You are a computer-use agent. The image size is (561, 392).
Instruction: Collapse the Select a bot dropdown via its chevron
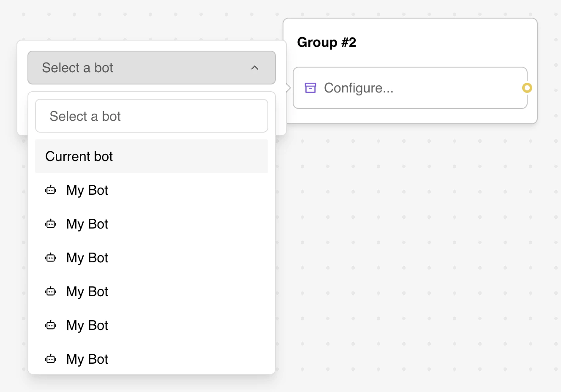click(254, 68)
